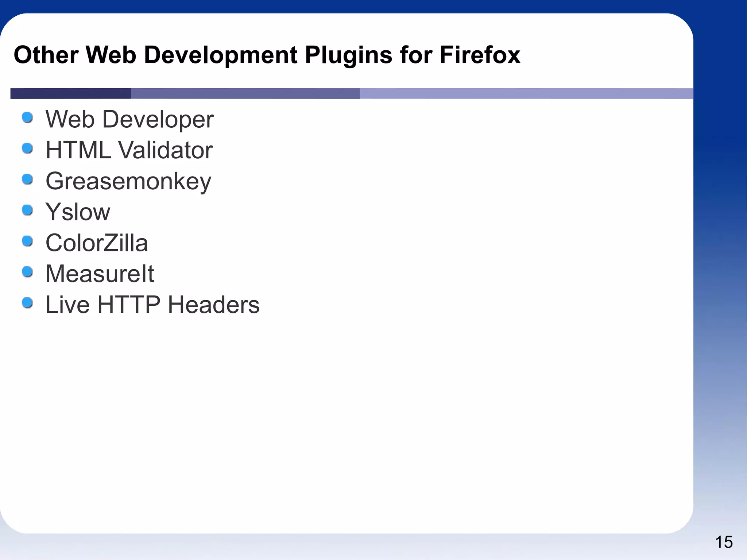Viewport: 747px width, 560px height.
Task: Click the 'MeasureIt' bullet text
Action: (x=100, y=274)
